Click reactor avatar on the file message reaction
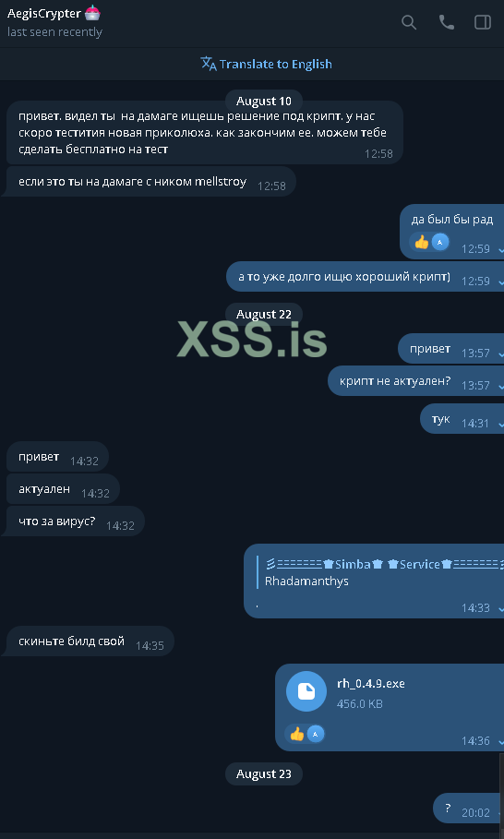This screenshot has height=839, width=504. (x=315, y=734)
